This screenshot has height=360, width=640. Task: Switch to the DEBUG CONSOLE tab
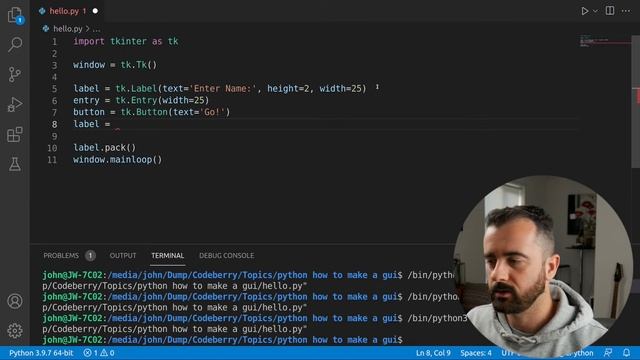pyautogui.click(x=226, y=256)
